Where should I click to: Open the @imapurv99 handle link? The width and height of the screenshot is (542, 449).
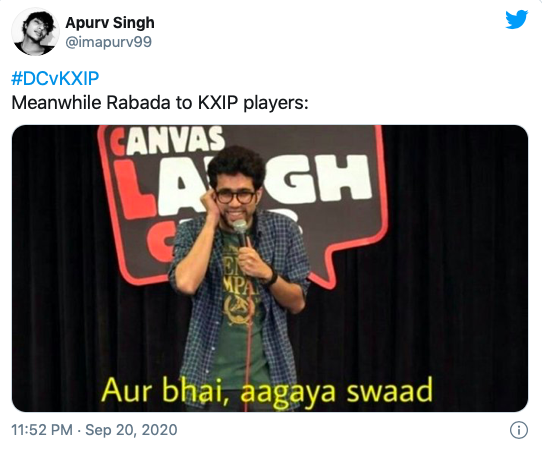click(x=109, y=42)
